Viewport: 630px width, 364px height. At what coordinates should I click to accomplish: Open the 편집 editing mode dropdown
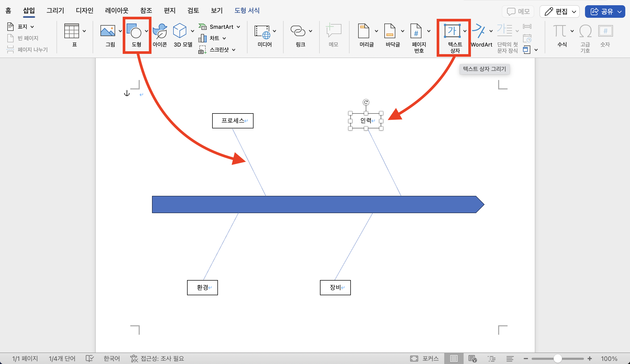tap(560, 12)
